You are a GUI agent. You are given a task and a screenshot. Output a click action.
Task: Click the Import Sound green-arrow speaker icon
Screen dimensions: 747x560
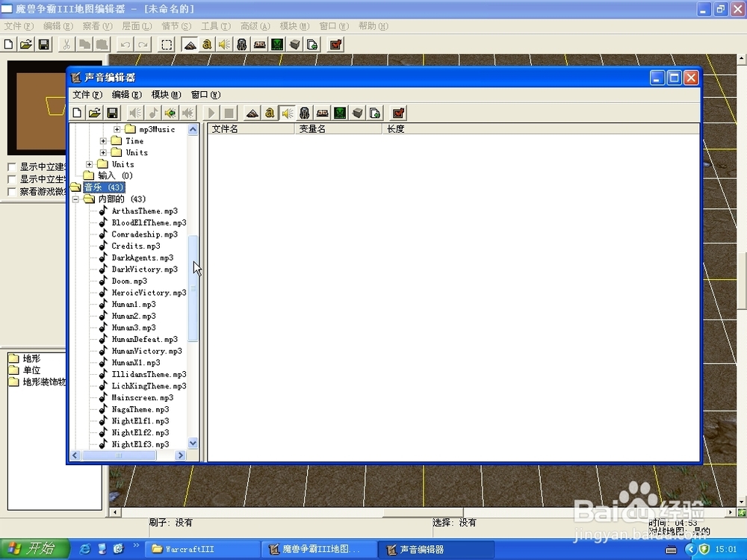click(170, 113)
